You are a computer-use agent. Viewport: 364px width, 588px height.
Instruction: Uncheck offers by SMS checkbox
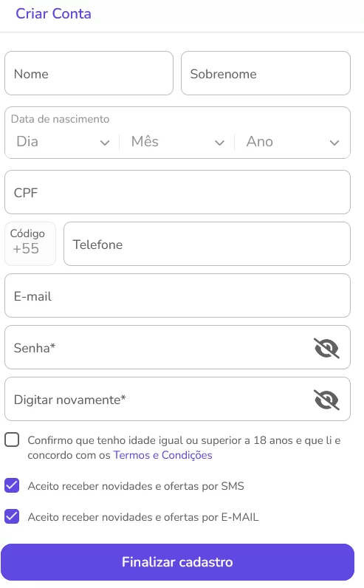pyautogui.click(x=12, y=485)
